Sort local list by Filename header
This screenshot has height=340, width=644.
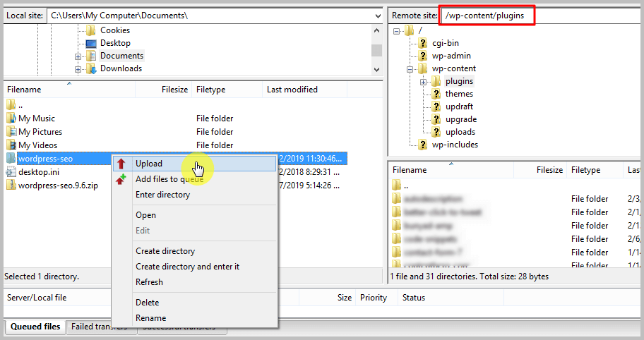pos(69,90)
